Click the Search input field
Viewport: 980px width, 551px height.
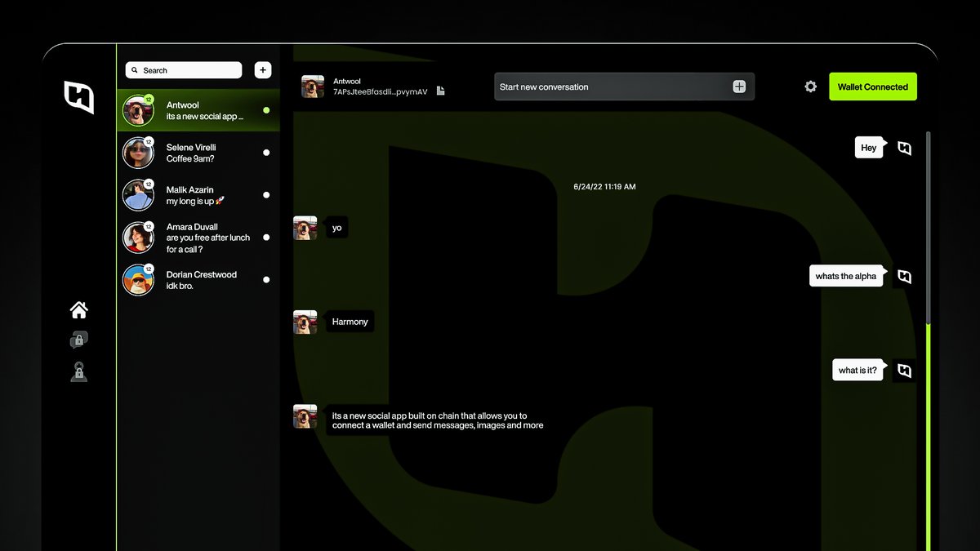pos(184,70)
